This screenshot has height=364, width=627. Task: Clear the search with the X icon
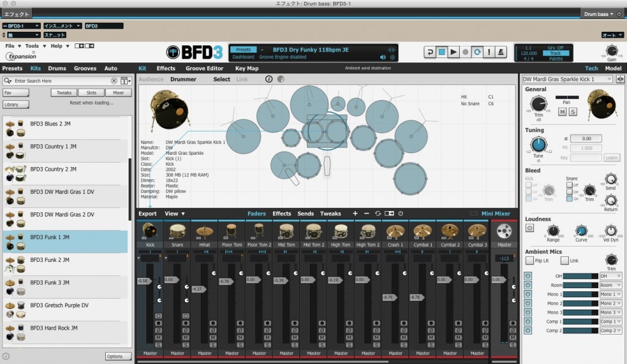(114, 81)
